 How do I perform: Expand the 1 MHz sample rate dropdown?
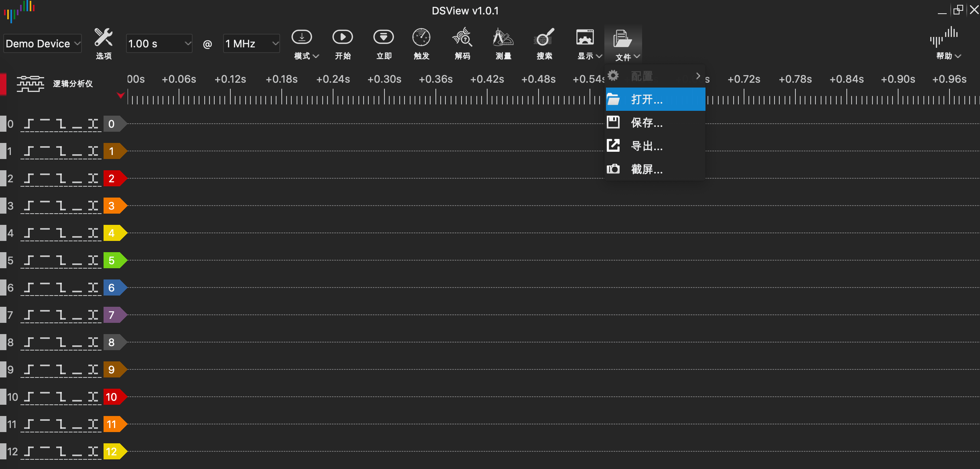point(251,43)
